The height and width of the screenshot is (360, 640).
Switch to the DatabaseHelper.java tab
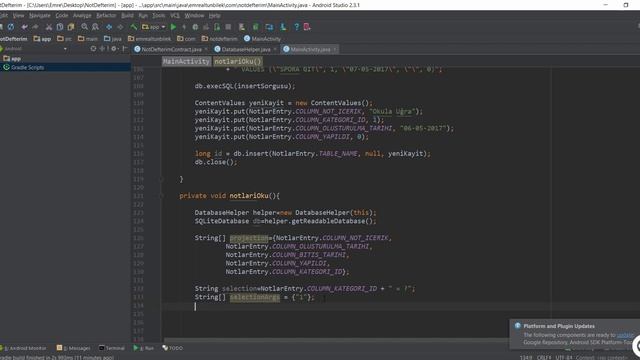pyautogui.click(x=246, y=49)
